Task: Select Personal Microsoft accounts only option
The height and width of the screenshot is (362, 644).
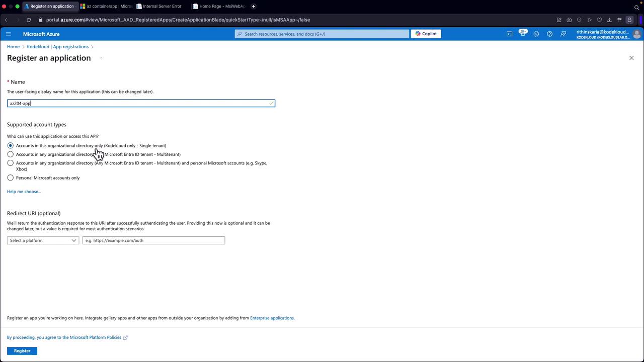Action: click(11, 177)
